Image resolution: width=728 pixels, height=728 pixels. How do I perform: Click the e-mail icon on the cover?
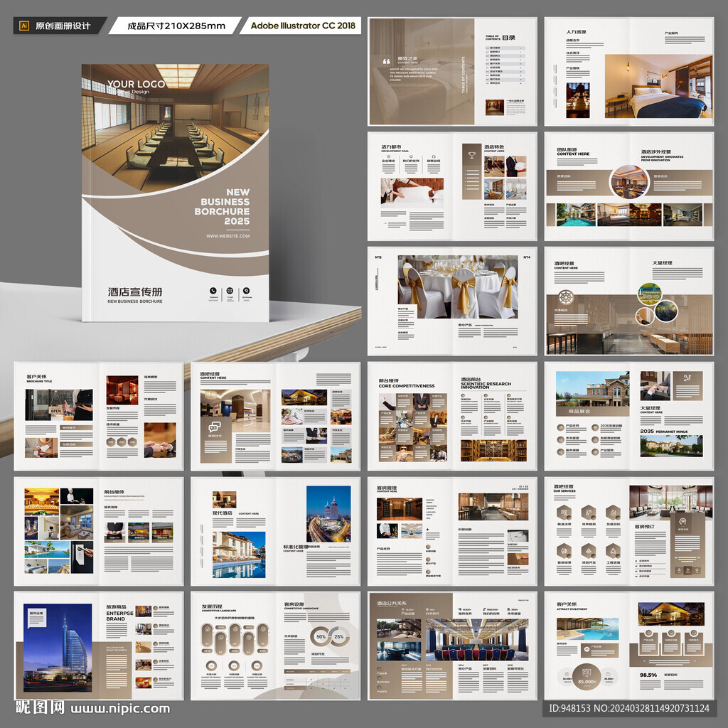230,291
